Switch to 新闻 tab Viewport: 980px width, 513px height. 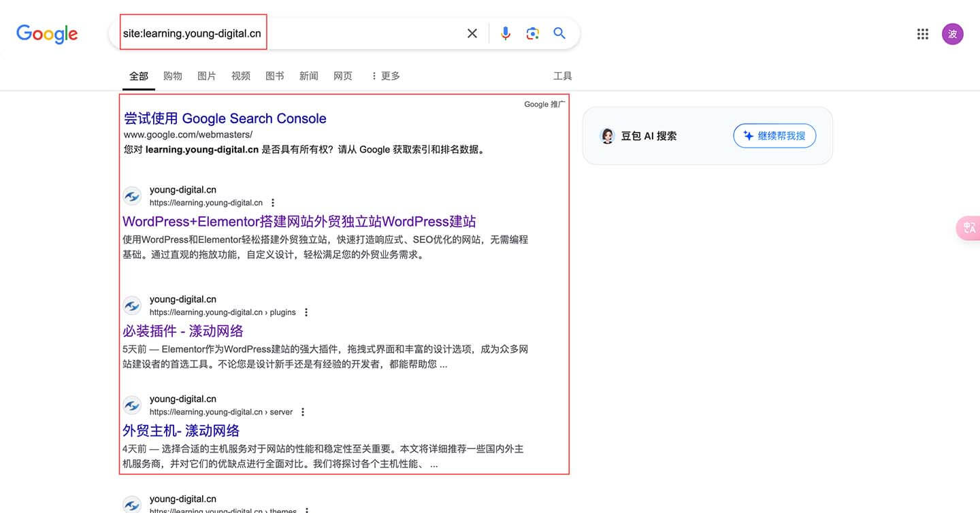309,76
